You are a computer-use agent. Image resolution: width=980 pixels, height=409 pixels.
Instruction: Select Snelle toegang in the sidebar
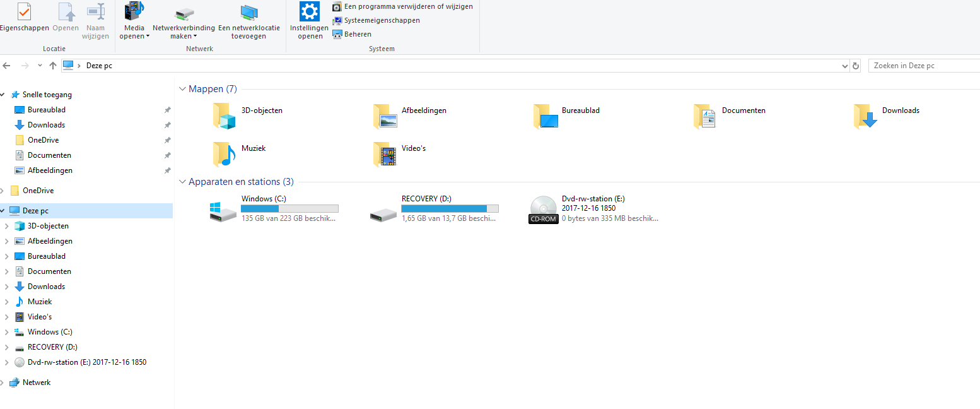tap(47, 95)
